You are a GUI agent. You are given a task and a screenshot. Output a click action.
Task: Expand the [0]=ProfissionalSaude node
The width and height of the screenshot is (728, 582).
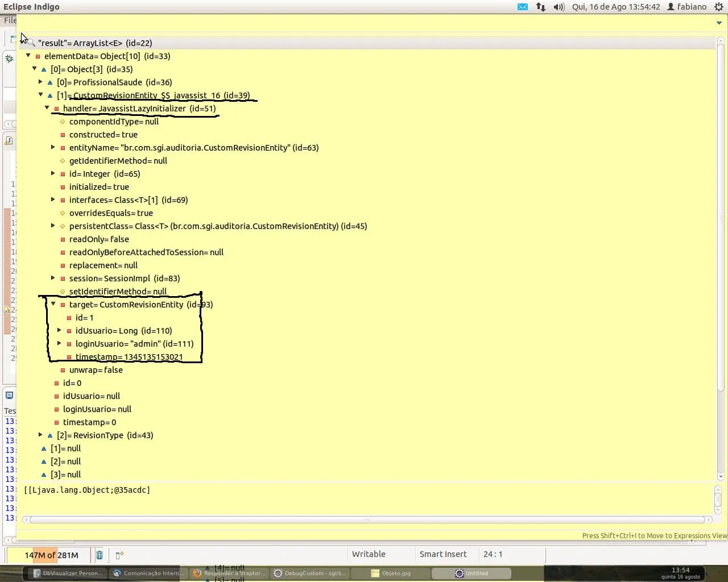coord(40,82)
